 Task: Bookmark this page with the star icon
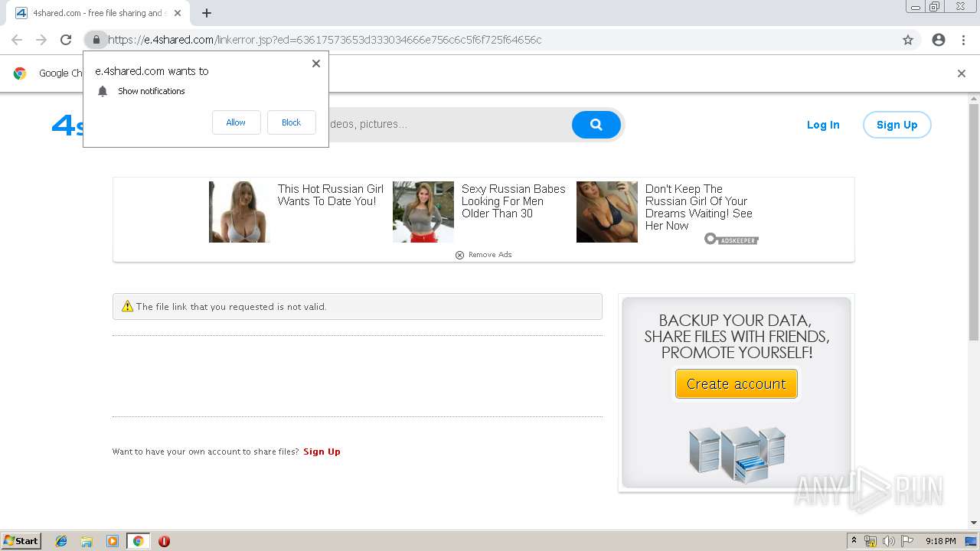[x=908, y=40]
